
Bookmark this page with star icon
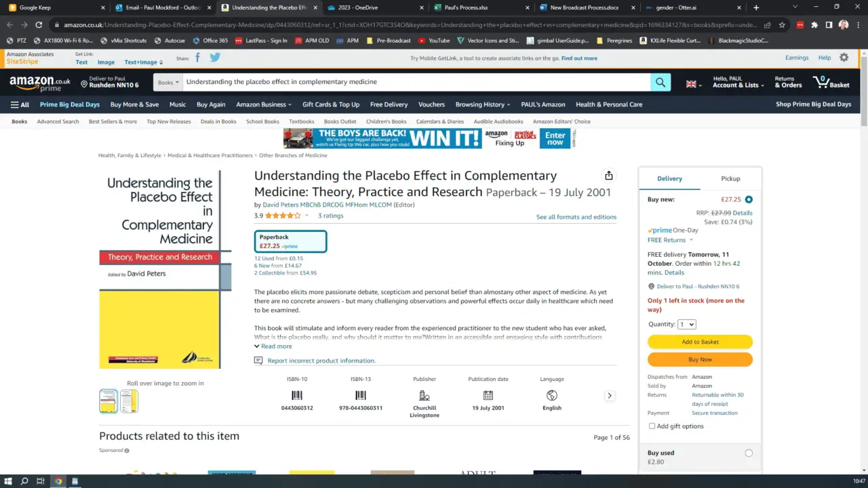[782, 25]
